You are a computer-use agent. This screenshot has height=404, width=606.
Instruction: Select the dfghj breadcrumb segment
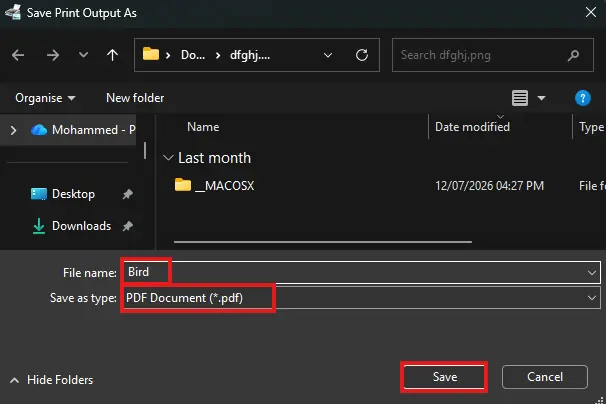250,55
